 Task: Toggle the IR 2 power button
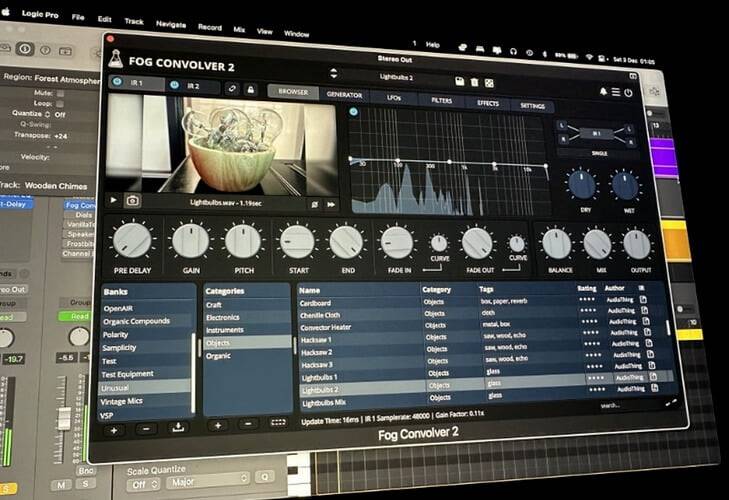click(175, 85)
